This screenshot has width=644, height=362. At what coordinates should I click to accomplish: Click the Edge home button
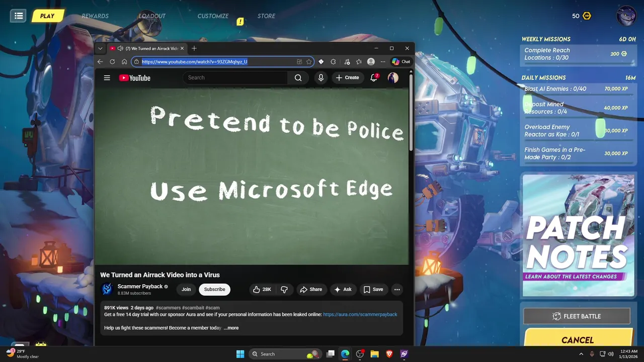(124, 62)
